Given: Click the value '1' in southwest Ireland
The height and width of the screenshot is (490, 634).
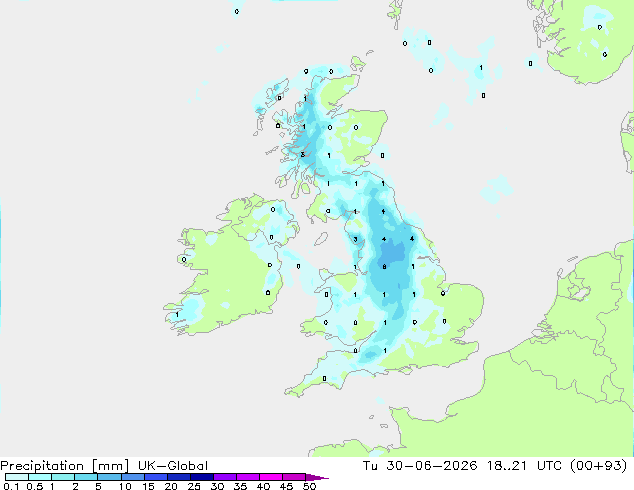Looking at the screenshot, I should tap(177, 315).
